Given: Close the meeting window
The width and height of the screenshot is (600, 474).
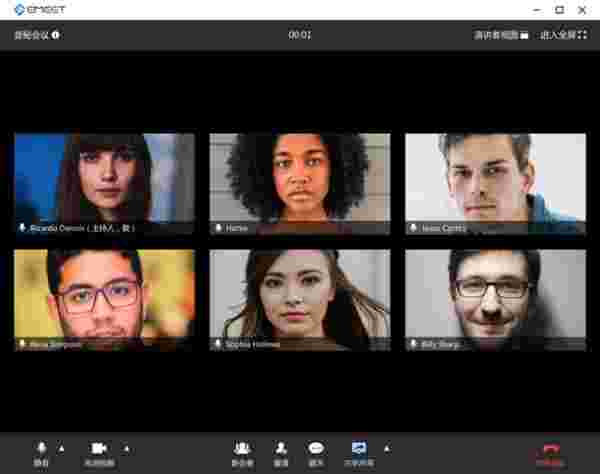Looking at the screenshot, I should coord(582,10).
